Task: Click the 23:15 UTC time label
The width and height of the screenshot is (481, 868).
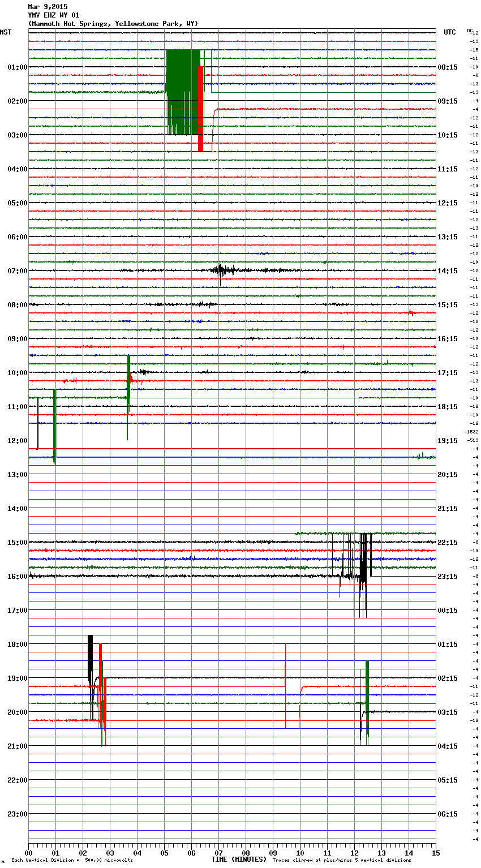Action: [448, 577]
